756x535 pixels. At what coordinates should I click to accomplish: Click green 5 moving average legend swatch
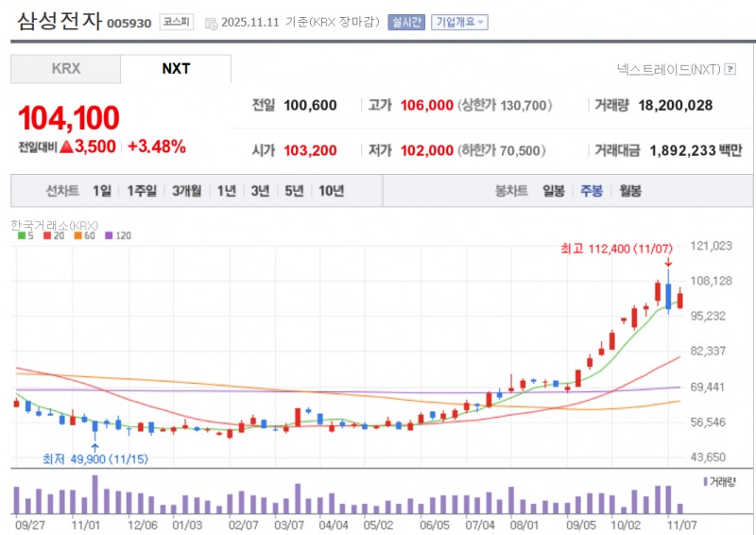pos(22,236)
